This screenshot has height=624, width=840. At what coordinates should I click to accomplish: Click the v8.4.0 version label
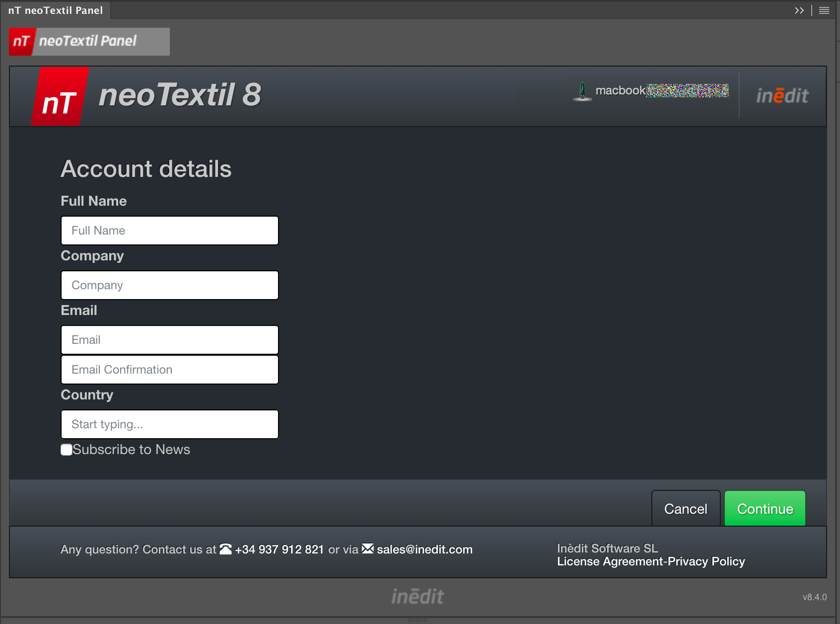click(x=815, y=597)
